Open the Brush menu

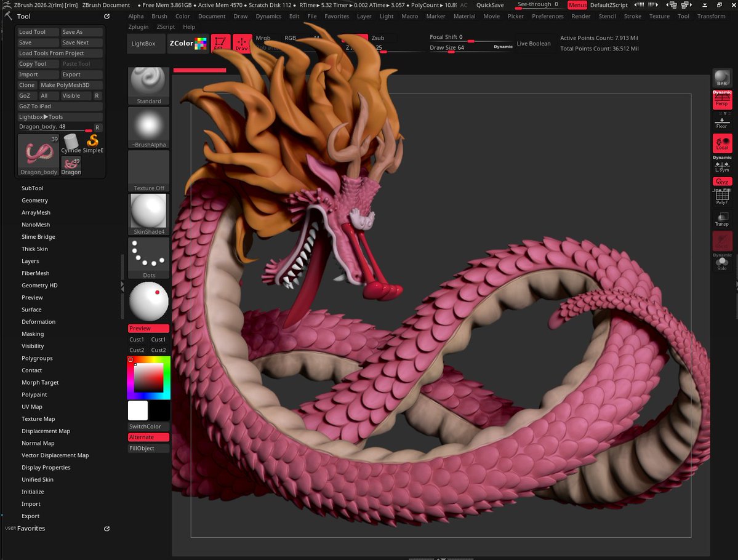pos(159,16)
